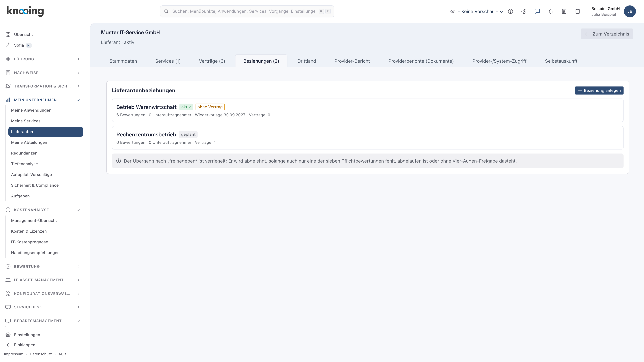Switch to the Stammdaten tab
Image resolution: width=644 pixels, height=362 pixels.
coord(123,61)
